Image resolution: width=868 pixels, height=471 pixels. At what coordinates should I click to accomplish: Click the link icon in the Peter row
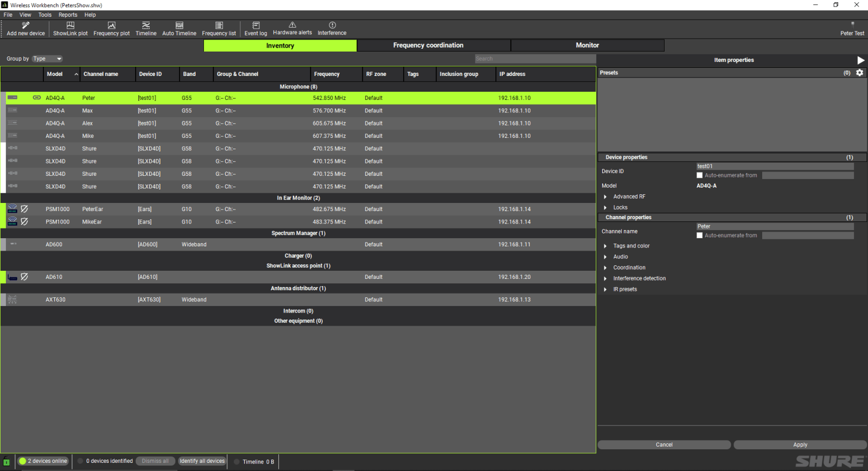point(37,98)
